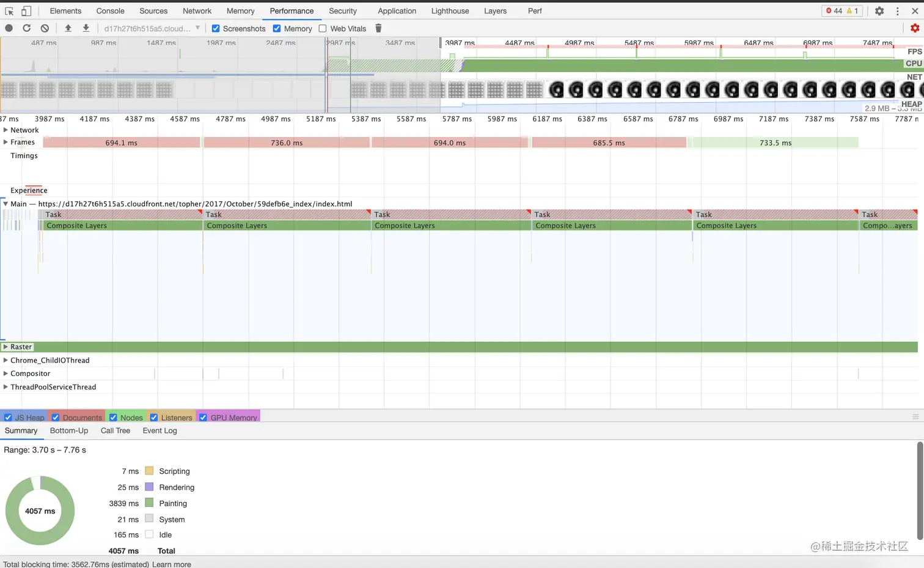
Task: Select the 694.0 ms frame bar
Action: [450, 142]
